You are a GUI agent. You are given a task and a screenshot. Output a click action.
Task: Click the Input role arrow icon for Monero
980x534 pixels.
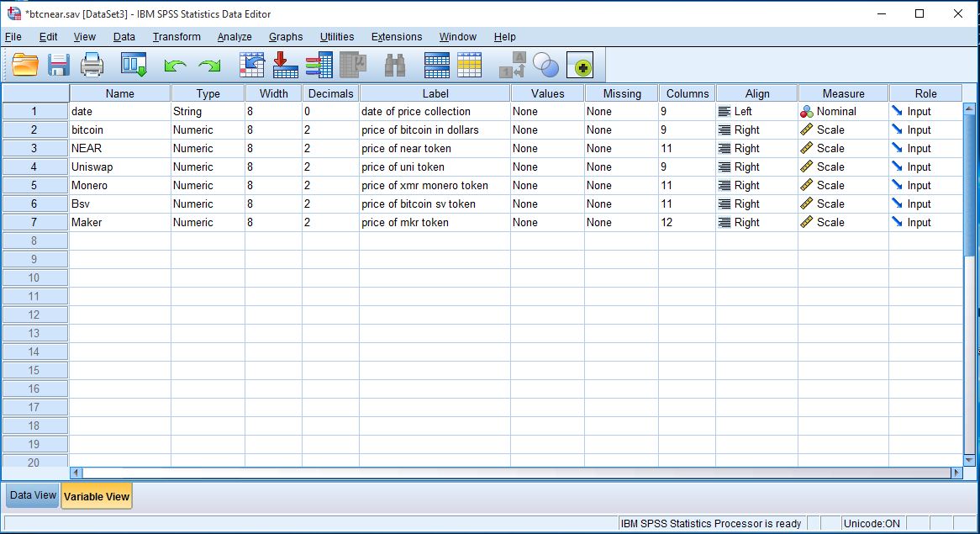tap(897, 185)
